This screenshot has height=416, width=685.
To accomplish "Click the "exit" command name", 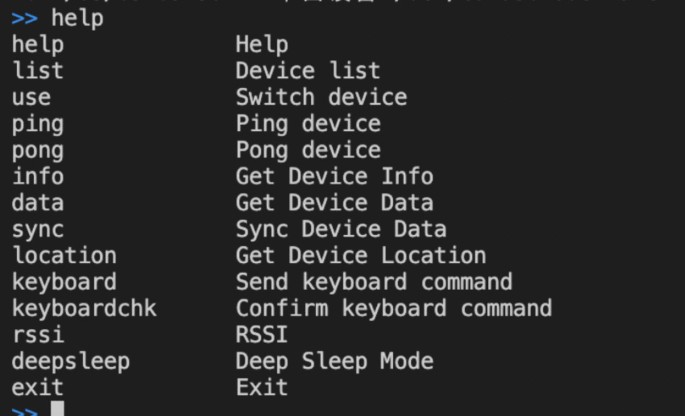I will tap(38, 387).
